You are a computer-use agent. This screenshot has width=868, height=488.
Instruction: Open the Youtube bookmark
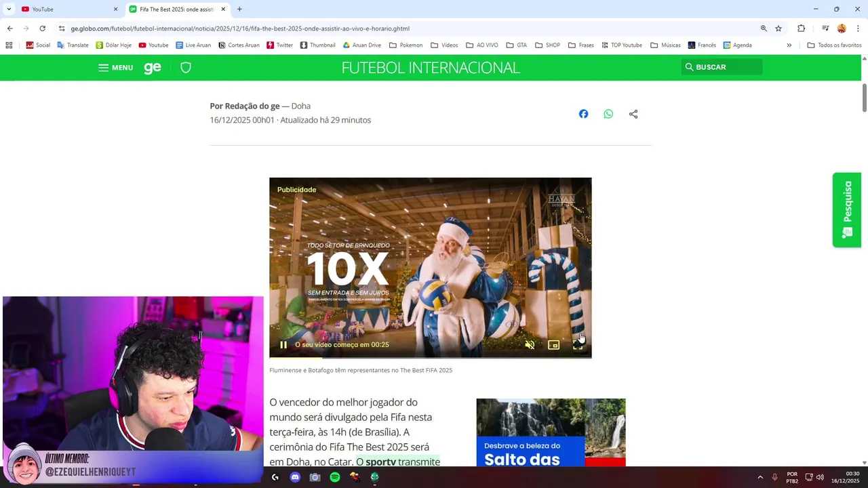[153, 45]
